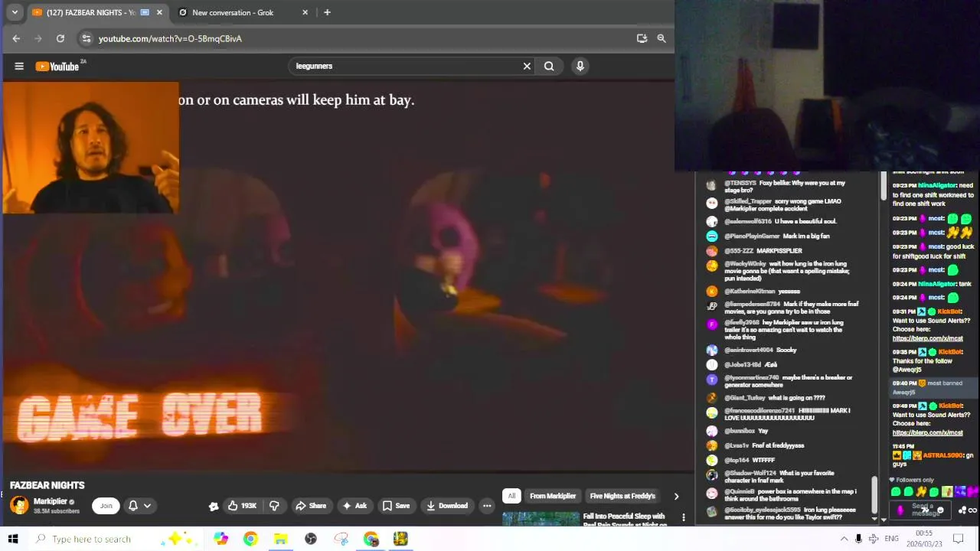Switch to the FAZBEAR NIGHTS YouTube tab
This screenshot has width=980, height=551.
[x=90, y=12]
